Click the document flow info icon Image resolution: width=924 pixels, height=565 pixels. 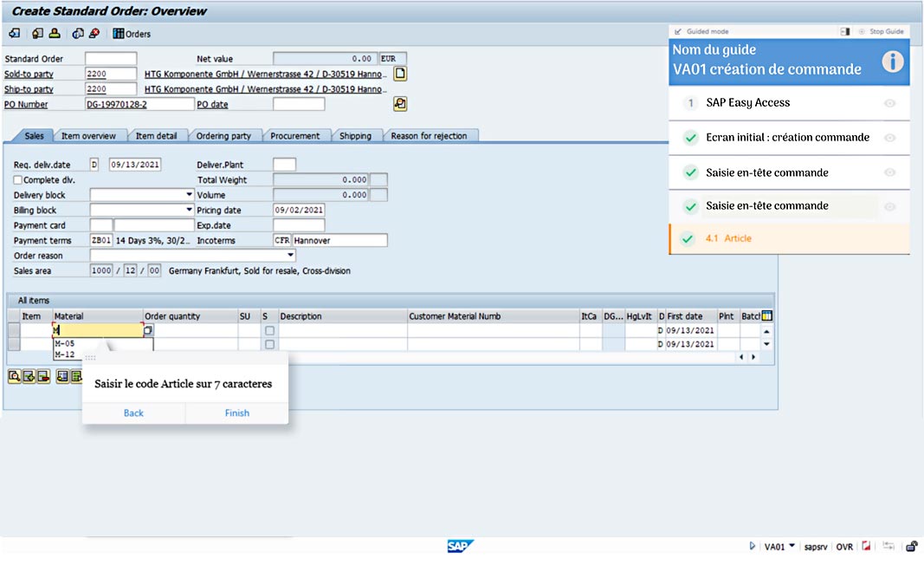[x=78, y=34]
